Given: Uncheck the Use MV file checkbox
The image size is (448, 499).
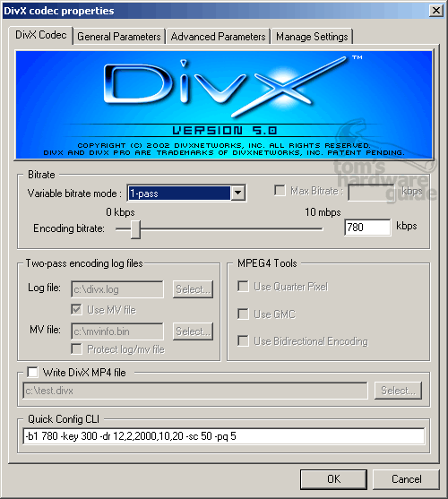Looking at the screenshot, I should 76,309.
